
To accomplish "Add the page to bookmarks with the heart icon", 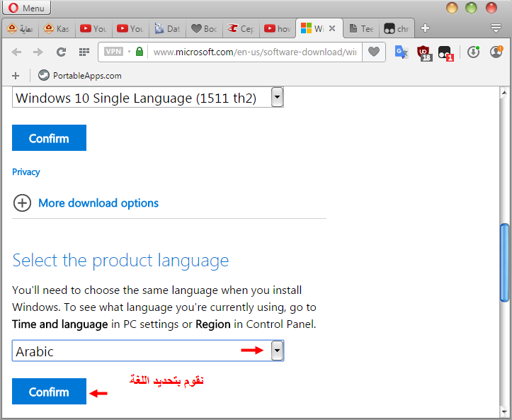I will [374, 52].
